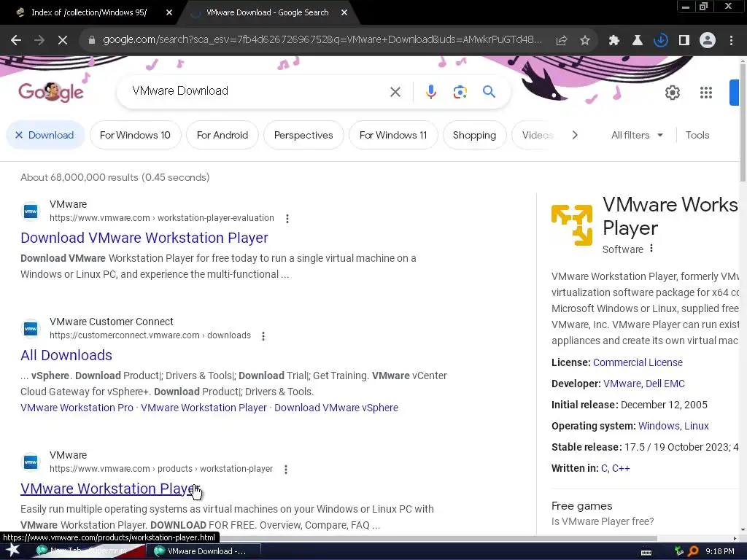Select the Perspectives filter chip
The height and width of the screenshot is (560, 747).
(303, 135)
